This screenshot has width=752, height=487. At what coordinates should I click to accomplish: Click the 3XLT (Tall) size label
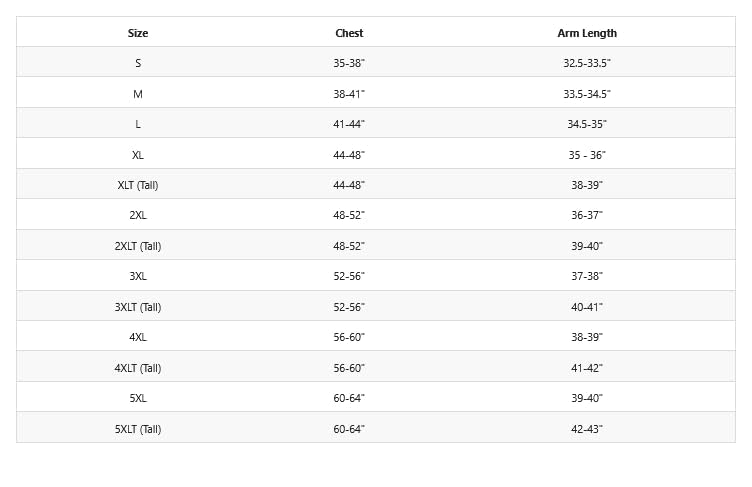coord(138,307)
